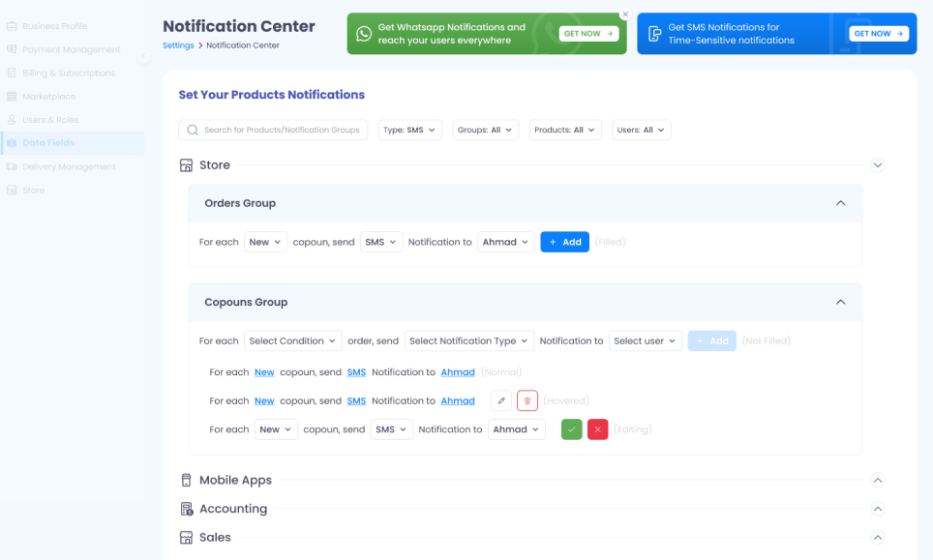Image resolution: width=933 pixels, height=560 pixels.
Task: Click the Settings breadcrumb link
Action: (x=178, y=45)
